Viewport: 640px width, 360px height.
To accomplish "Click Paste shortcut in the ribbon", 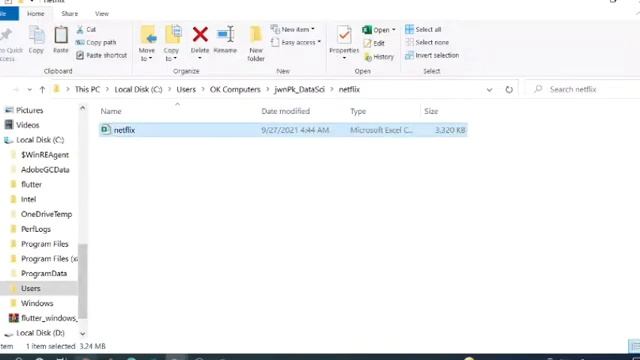I will click(x=102, y=56).
